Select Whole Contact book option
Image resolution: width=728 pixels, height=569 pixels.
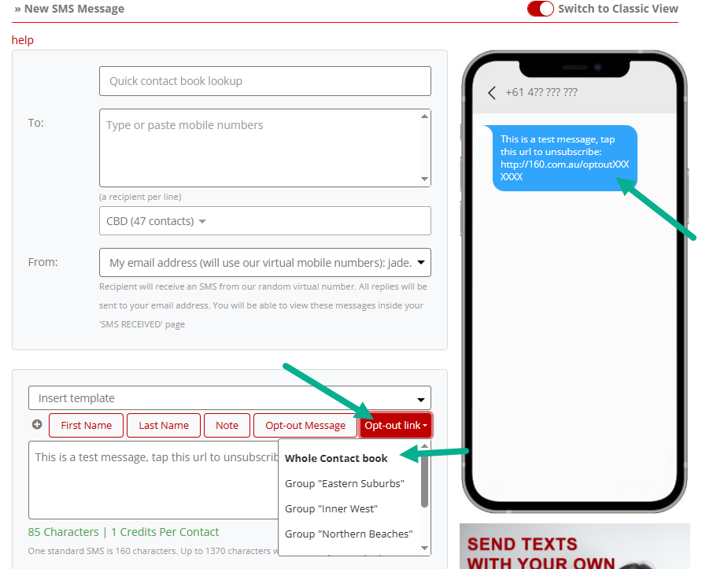coord(336,458)
